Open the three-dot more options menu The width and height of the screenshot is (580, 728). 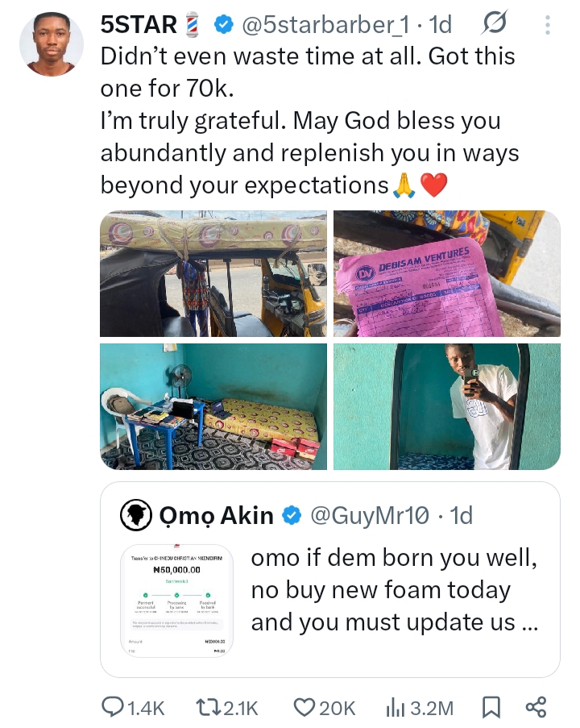point(548,26)
